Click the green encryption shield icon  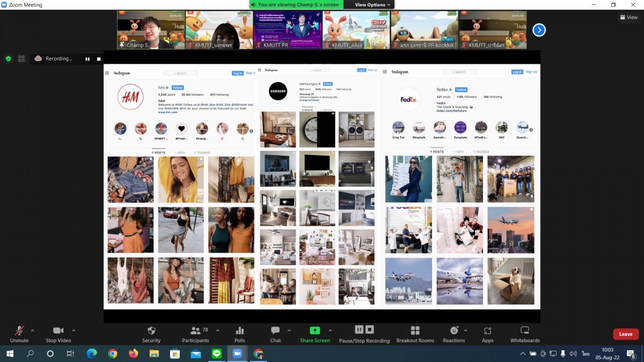pyautogui.click(x=8, y=59)
